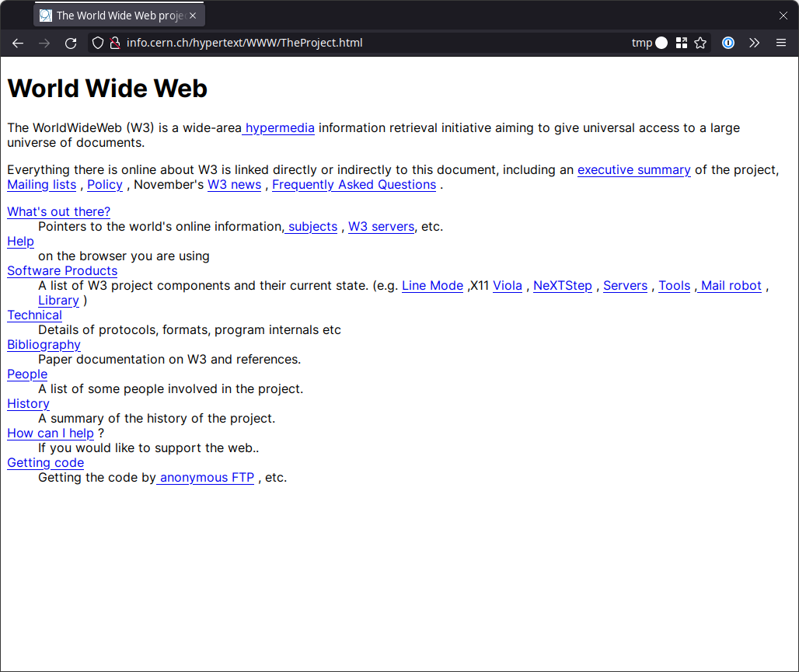Click text 'If you would like to support the web..'
Viewport: 799px width, 672px height.
tap(148, 448)
